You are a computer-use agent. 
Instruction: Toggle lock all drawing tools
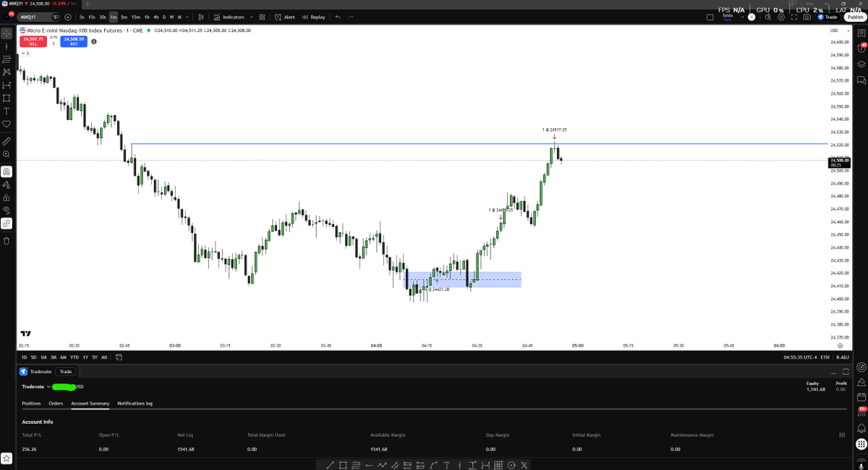tap(7, 197)
